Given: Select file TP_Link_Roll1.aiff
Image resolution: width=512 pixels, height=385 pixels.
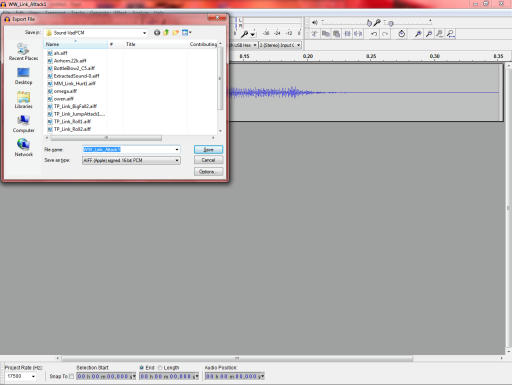Looking at the screenshot, I should click(69, 122).
